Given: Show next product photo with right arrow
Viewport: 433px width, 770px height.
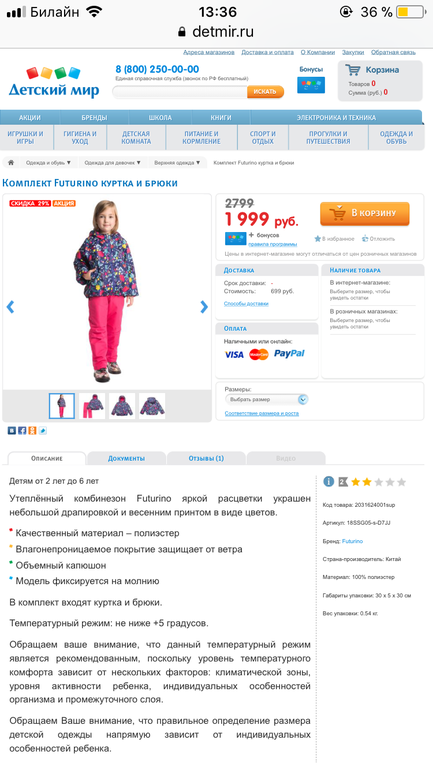Looking at the screenshot, I should click(x=204, y=307).
